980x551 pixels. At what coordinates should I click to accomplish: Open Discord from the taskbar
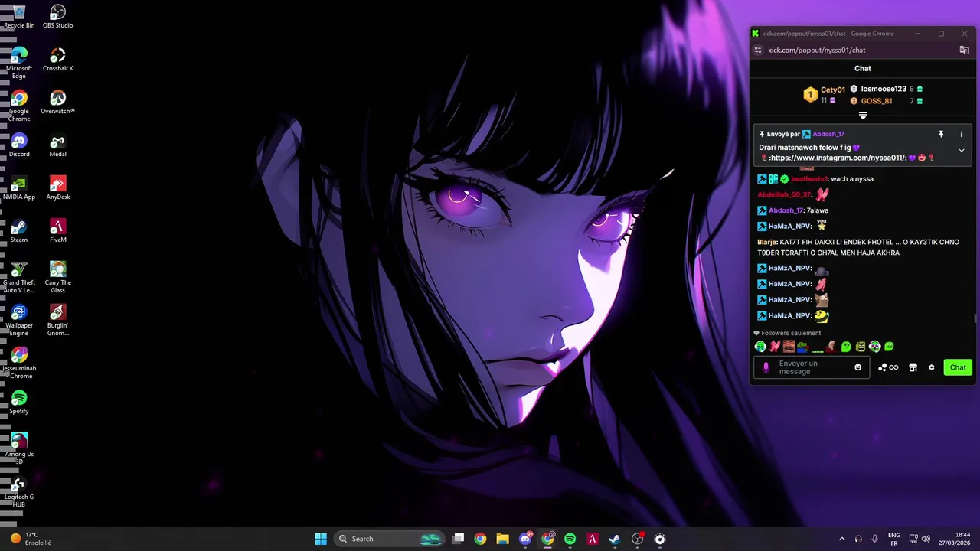coord(525,539)
